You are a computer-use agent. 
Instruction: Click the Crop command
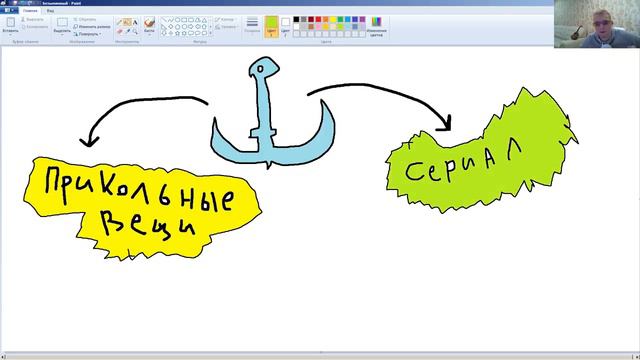click(x=84, y=19)
